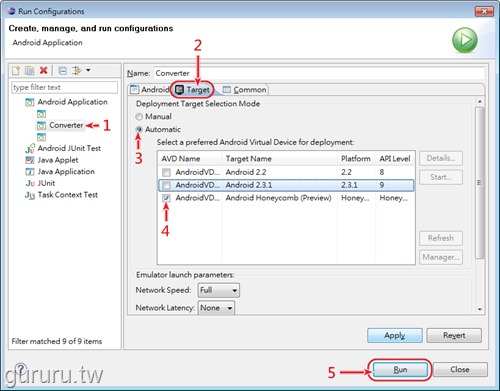Click the Android 2.2 target name cell
500x391 pixels.
coord(246,172)
